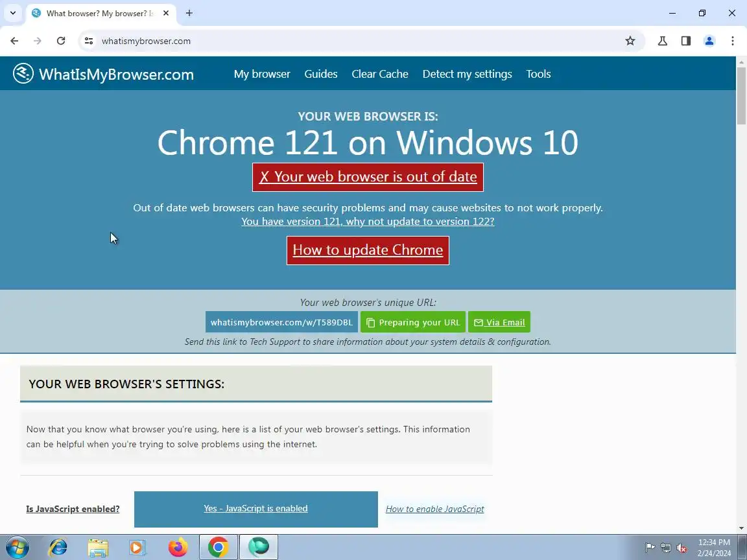This screenshot has height=560, width=747.
Task: Click Yes - JavaScript is enabled link
Action: point(256,509)
